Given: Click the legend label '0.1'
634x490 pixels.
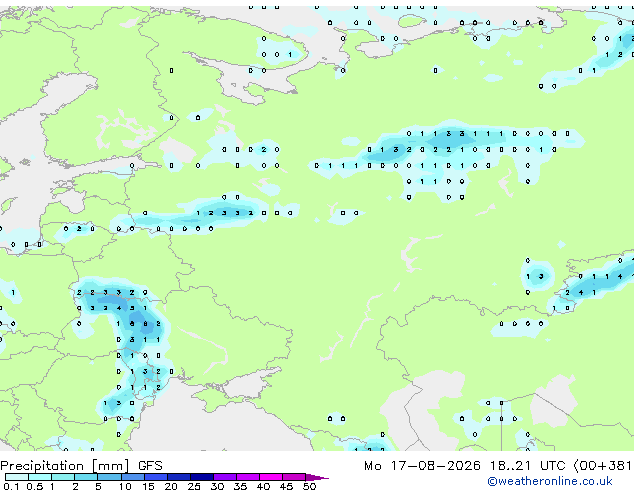Looking at the screenshot, I should tap(11, 486).
